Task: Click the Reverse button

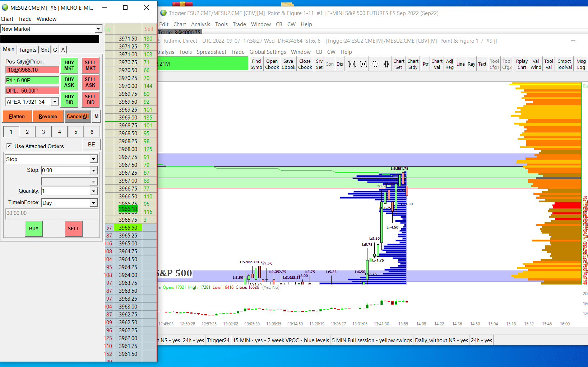Action: 48,116
